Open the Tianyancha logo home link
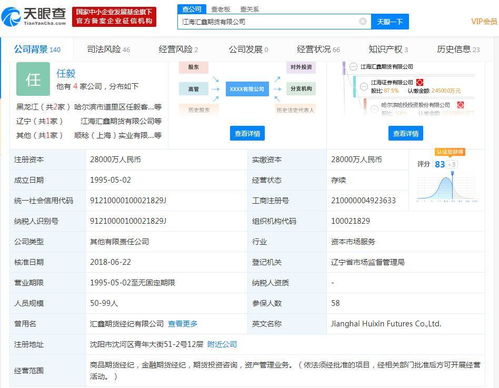 coord(34,16)
